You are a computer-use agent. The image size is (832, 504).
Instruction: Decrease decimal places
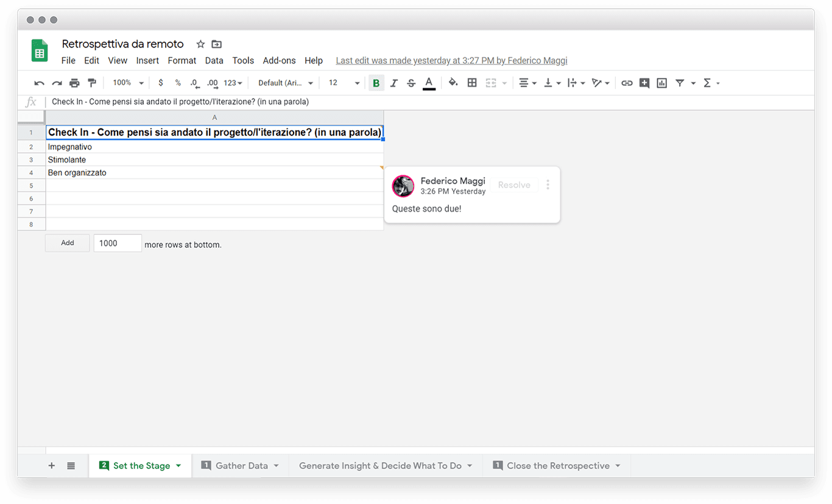(194, 83)
